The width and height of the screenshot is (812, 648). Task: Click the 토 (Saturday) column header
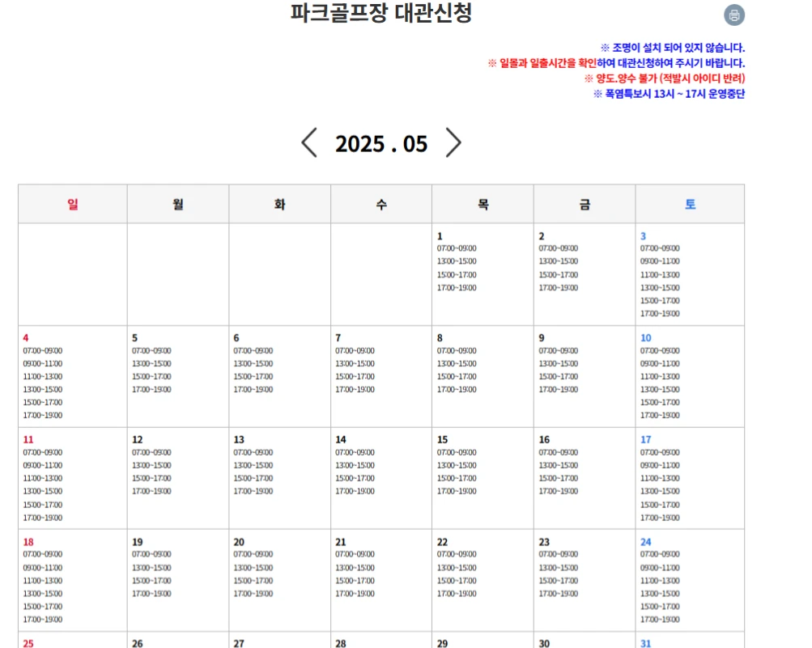[690, 204]
